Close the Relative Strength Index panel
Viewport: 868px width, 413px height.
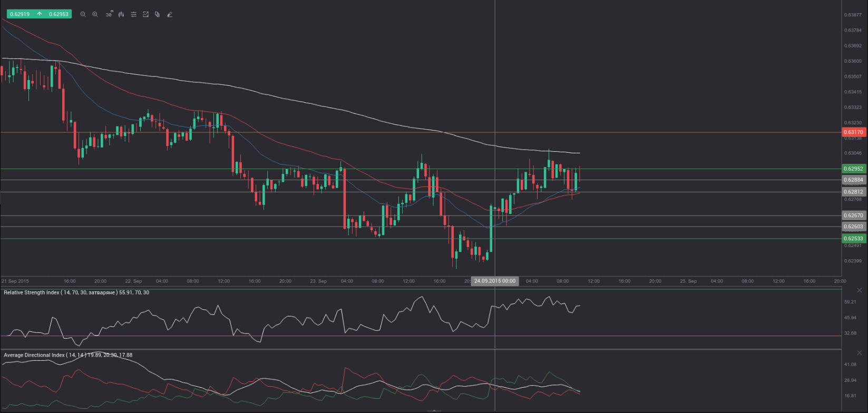pos(860,290)
